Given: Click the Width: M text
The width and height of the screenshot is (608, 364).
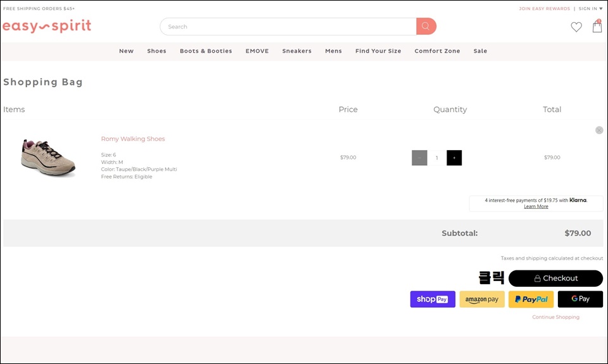Looking at the screenshot, I should coord(112,162).
